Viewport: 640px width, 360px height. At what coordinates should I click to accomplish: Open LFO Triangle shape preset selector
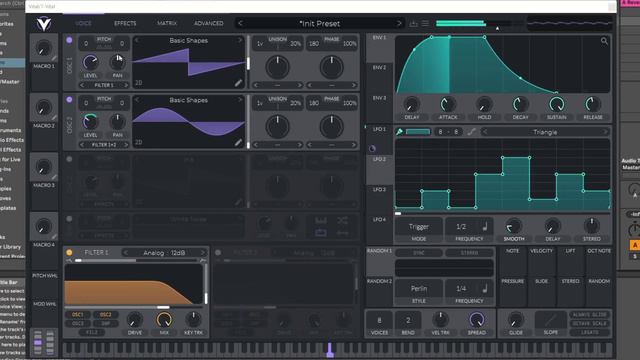coord(544,132)
